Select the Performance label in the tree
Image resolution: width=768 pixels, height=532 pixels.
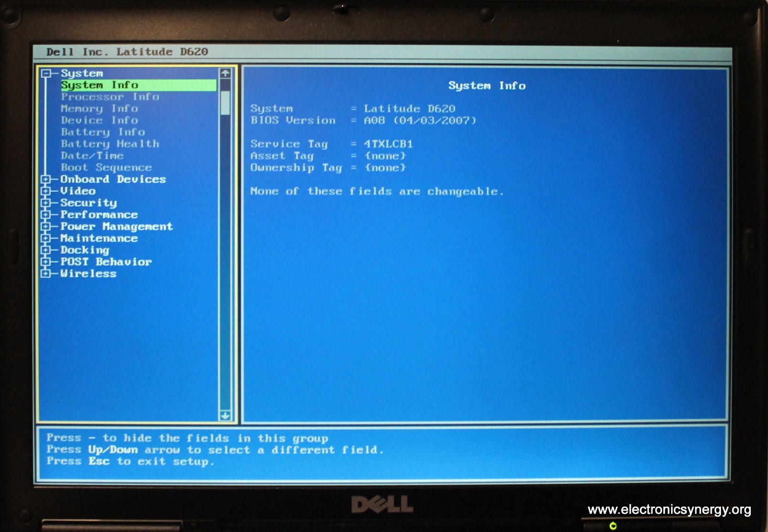99,214
